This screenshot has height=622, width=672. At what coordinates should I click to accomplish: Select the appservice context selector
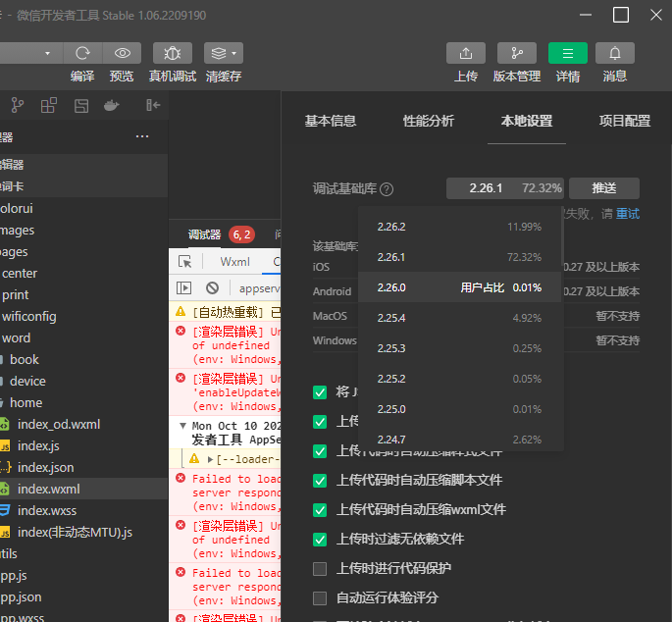[x=259, y=288]
